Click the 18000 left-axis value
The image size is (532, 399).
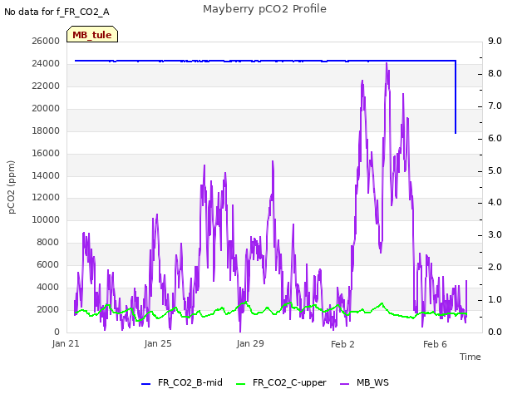click(x=46, y=131)
